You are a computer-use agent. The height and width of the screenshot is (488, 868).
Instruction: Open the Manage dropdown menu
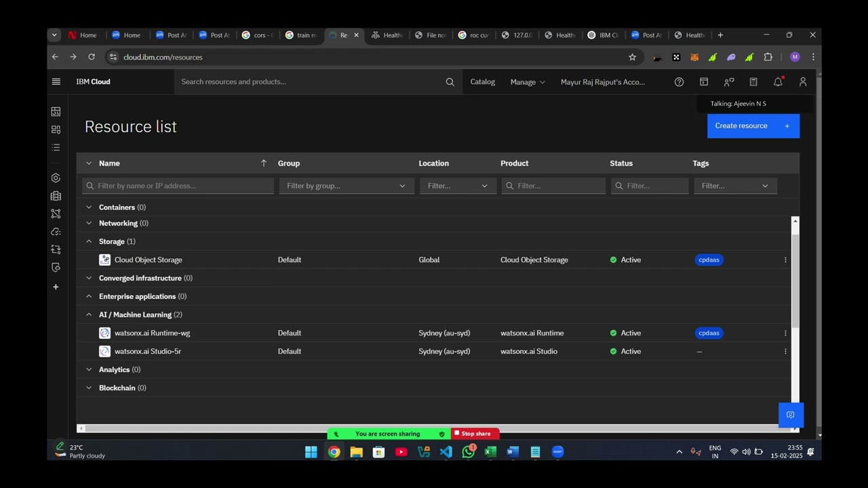tap(528, 82)
